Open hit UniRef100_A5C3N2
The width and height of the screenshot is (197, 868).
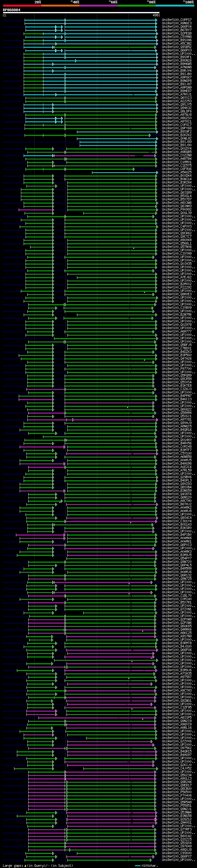click(x=177, y=43)
